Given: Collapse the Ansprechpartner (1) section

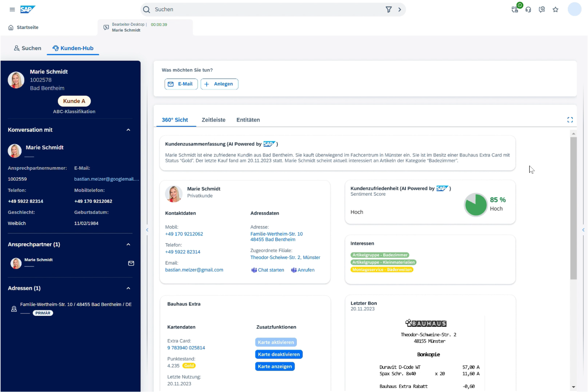Looking at the screenshot, I should (128, 244).
